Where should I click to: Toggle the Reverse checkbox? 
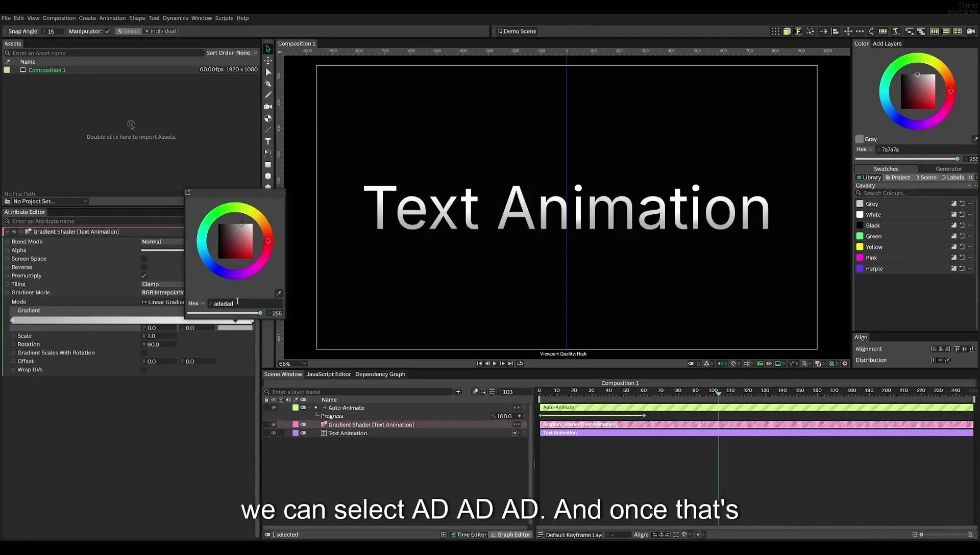(x=144, y=267)
